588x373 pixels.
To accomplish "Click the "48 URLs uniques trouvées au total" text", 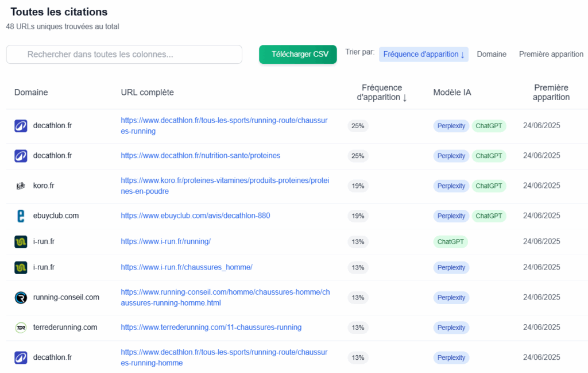I will click(x=63, y=26).
